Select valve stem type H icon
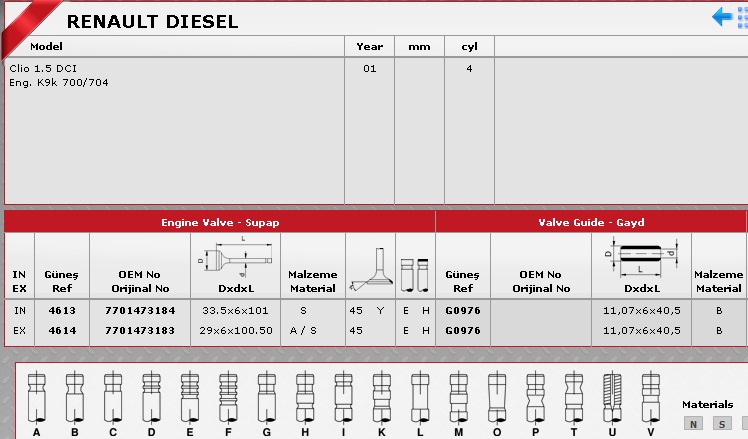Image resolution: width=748 pixels, height=439 pixels. [304, 398]
